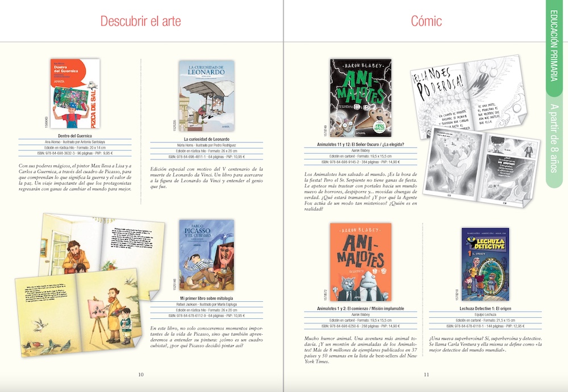This screenshot has height=392, width=568.
Task: Click the edition line under 'Rafael Jackson'
Action: pyautogui.click(x=207, y=310)
